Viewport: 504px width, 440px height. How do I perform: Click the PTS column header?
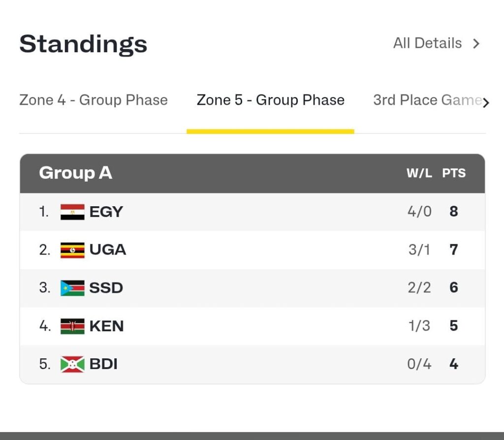[x=454, y=173]
